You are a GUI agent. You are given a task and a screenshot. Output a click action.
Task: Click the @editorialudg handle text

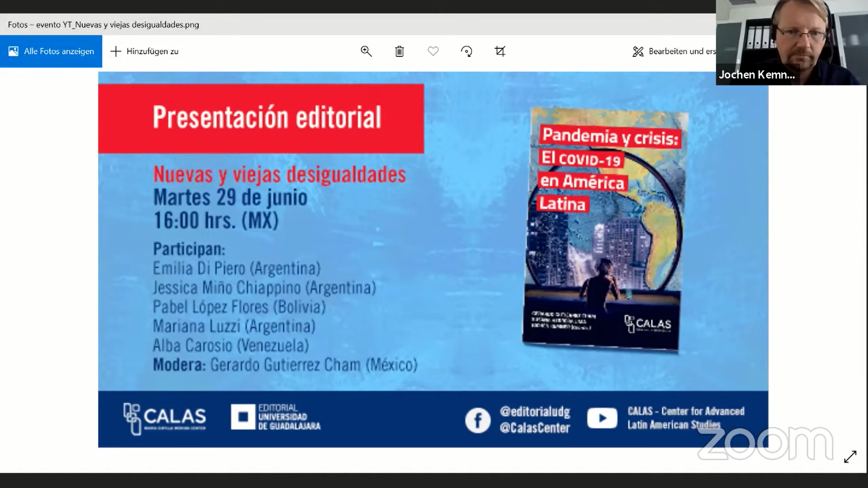[x=534, y=412]
